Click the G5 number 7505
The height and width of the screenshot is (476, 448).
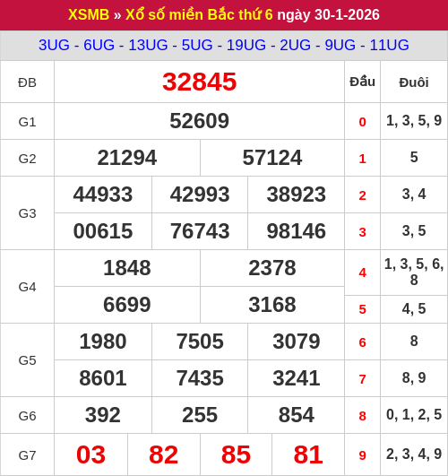coord(200,342)
